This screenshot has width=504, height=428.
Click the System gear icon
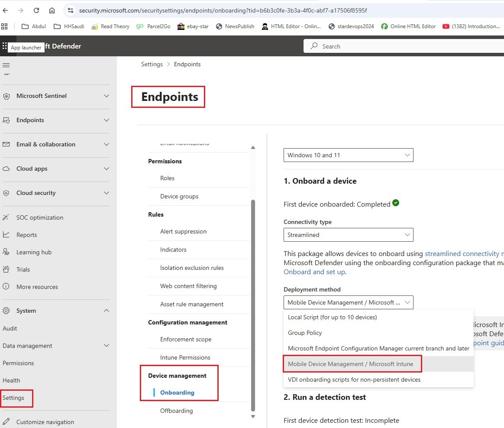6,311
